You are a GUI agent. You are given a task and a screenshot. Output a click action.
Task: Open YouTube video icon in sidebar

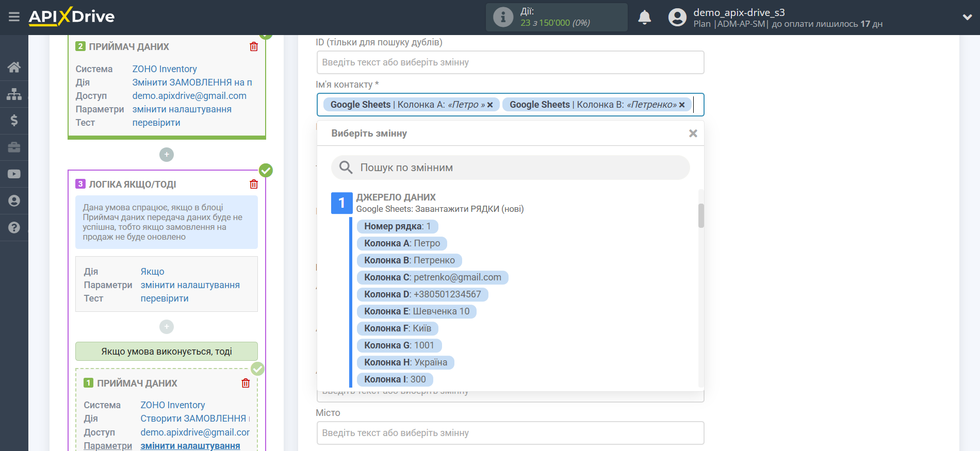14,174
